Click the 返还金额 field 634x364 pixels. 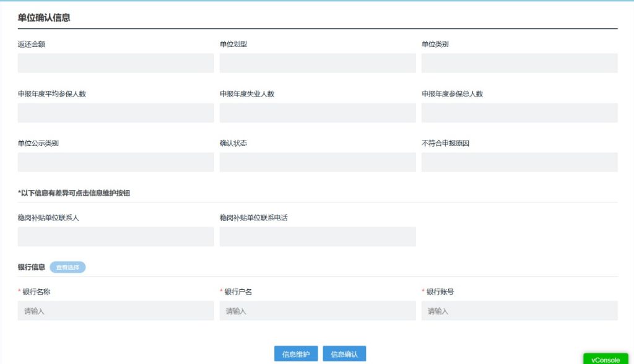point(116,63)
